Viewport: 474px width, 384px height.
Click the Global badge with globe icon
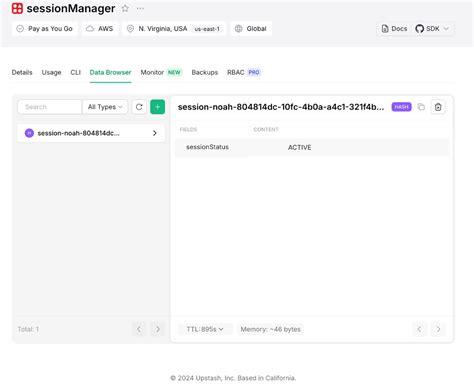tap(251, 29)
